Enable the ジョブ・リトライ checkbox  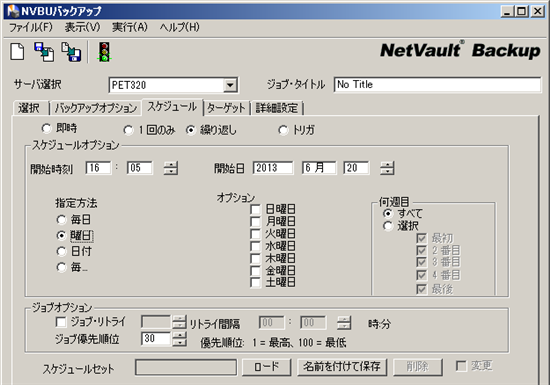click(x=61, y=322)
